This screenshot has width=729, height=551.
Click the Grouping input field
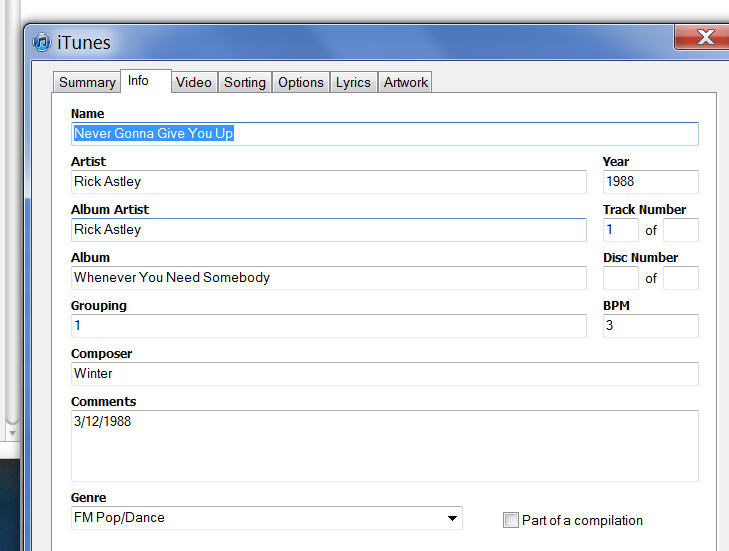pos(329,325)
